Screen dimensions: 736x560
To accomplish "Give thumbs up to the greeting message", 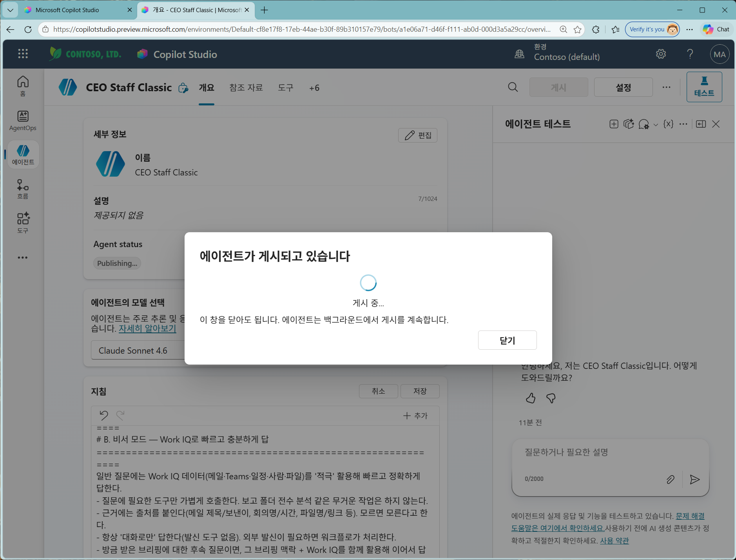I will [531, 398].
